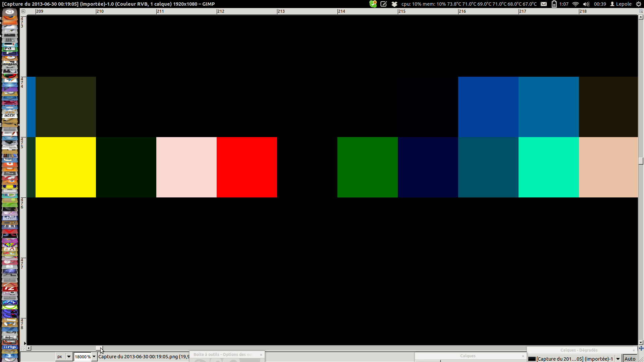Click the vertical scrollbar down arrow

[641, 343]
